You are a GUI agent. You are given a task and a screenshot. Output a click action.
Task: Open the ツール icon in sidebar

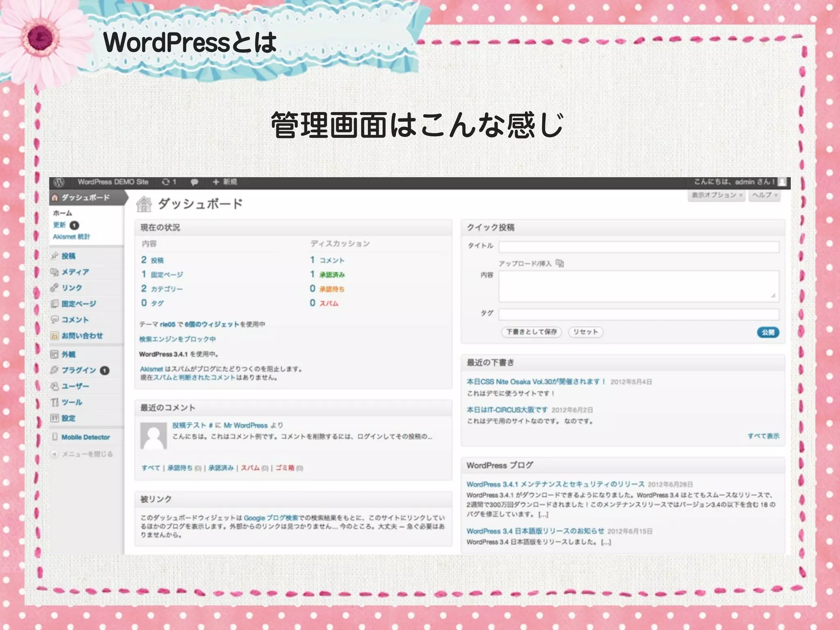tap(55, 402)
